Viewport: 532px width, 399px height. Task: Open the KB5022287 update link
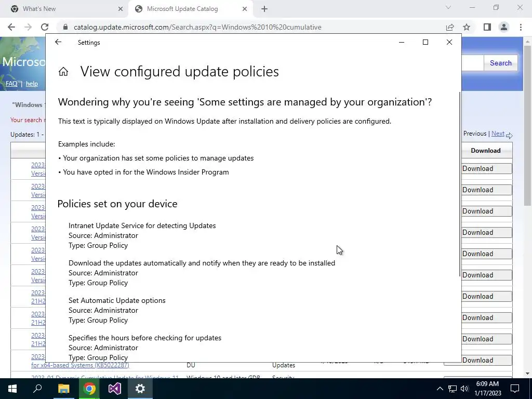[x=80, y=365]
